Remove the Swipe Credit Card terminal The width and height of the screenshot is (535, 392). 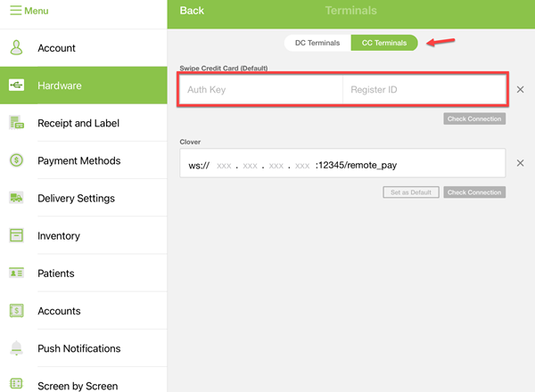coord(521,90)
